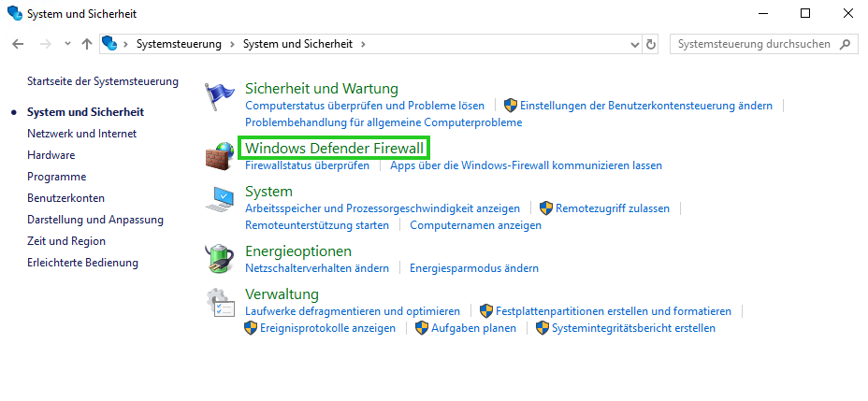Click the Verwaltung gear checklist icon
This screenshot has width=868, height=401.
pyautogui.click(x=220, y=303)
